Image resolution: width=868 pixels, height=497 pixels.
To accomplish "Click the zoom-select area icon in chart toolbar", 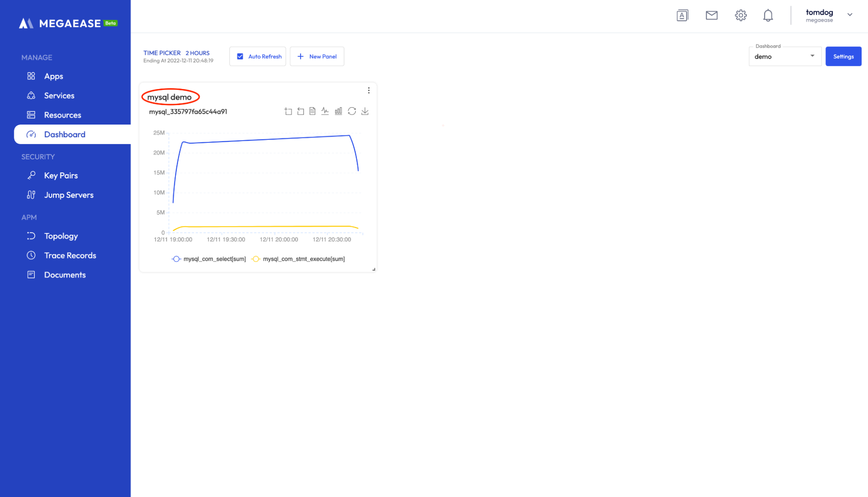I will tap(288, 112).
